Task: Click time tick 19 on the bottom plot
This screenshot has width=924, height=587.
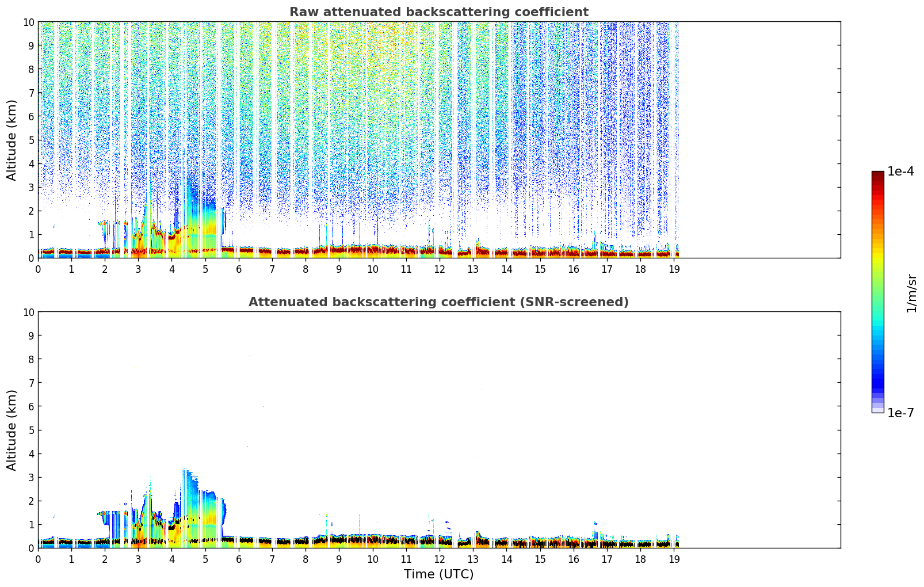Action: (674, 559)
